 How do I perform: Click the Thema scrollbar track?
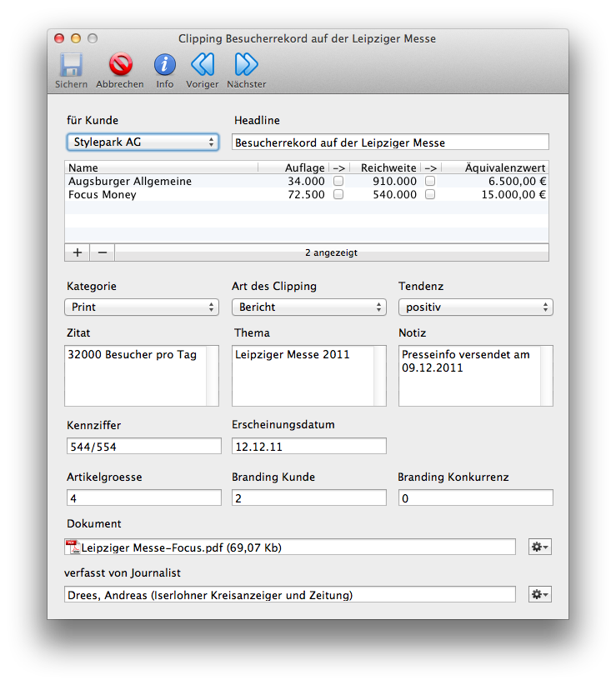tap(379, 376)
